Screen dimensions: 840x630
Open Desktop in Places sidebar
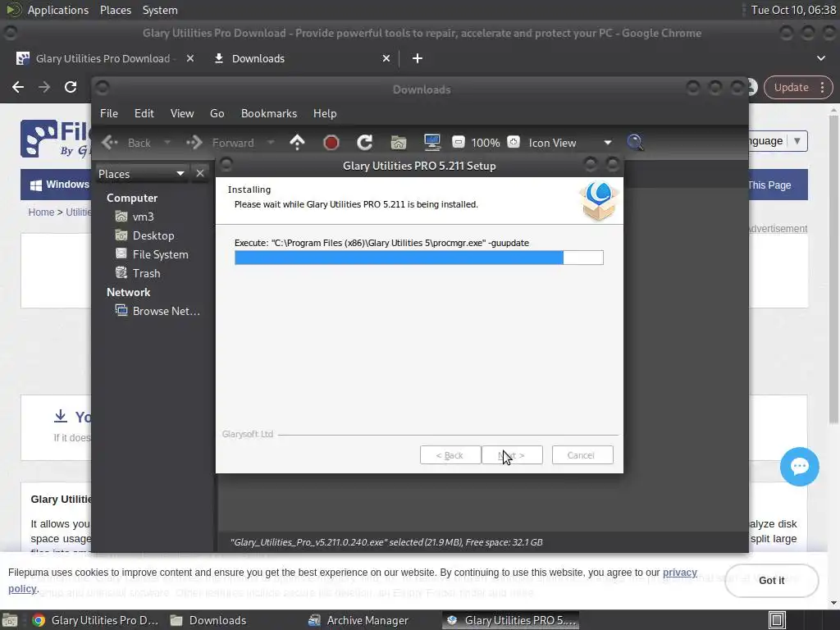[144, 235]
